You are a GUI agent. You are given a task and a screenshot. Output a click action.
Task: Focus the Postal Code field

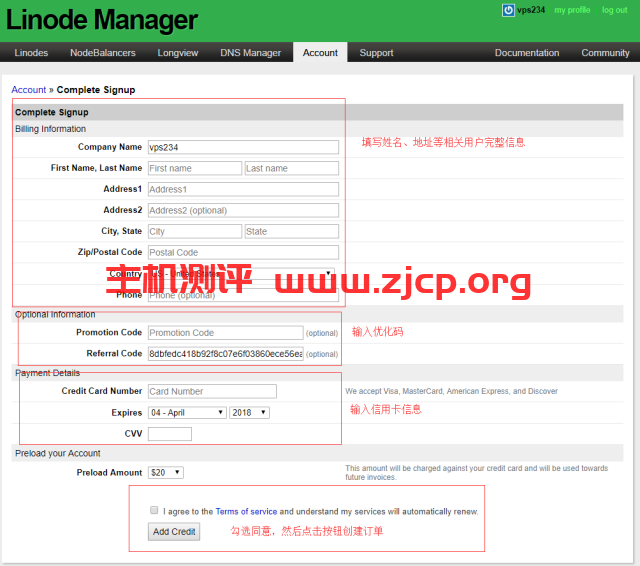click(x=243, y=253)
